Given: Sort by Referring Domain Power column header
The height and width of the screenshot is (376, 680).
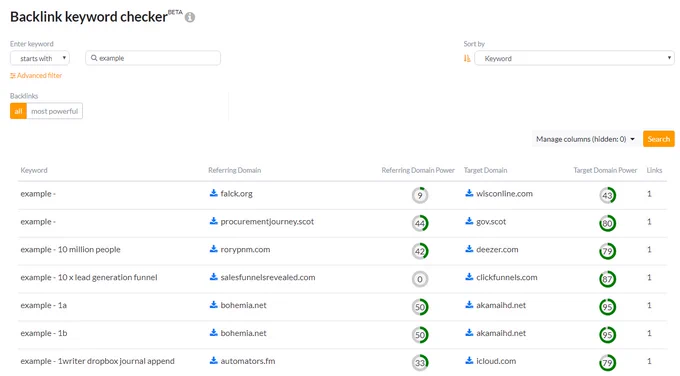Looking at the screenshot, I should point(418,170).
